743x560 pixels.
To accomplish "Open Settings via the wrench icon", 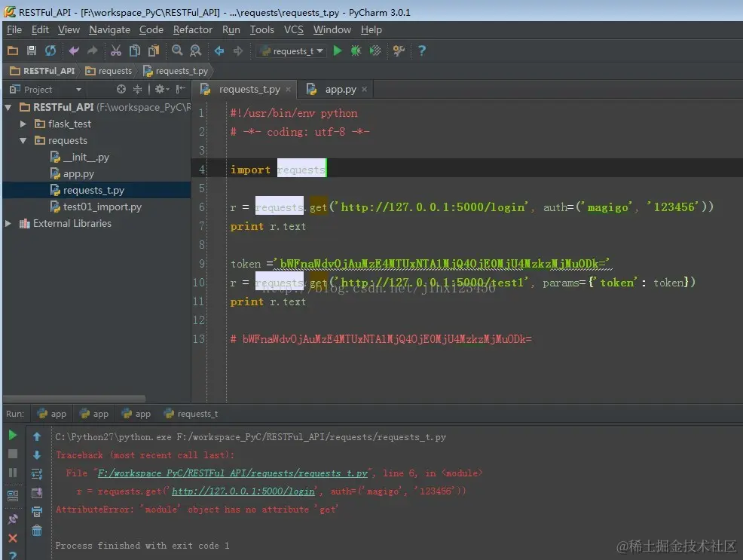I will [399, 50].
